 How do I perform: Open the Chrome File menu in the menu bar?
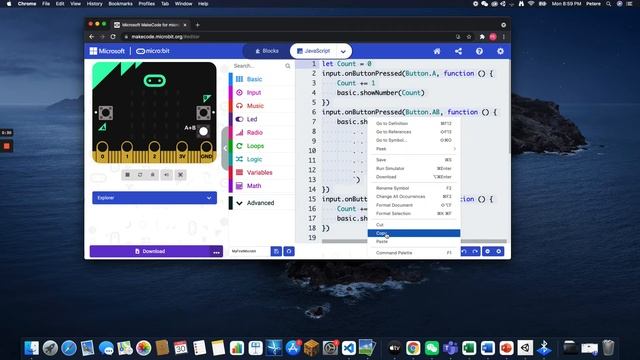click(46, 4)
